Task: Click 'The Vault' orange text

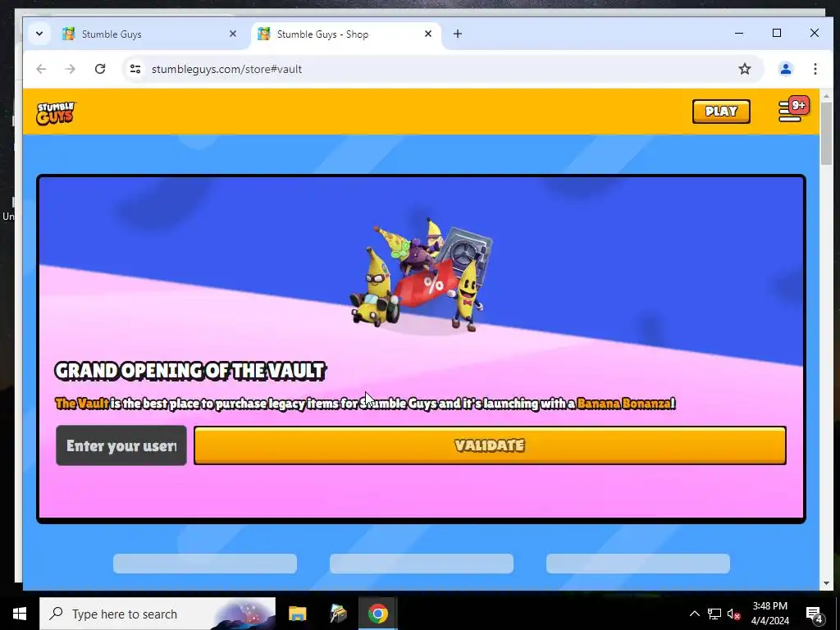Action: tap(81, 404)
